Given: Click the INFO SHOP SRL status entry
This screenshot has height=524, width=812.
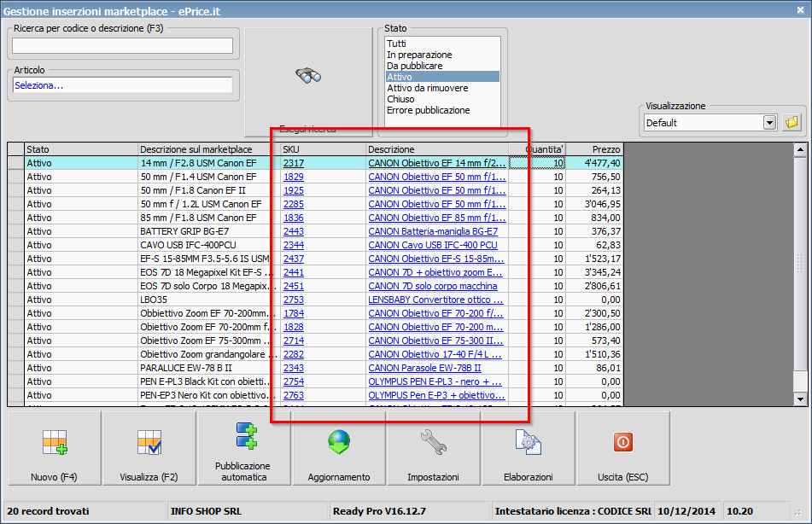Looking at the screenshot, I should (x=206, y=511).
